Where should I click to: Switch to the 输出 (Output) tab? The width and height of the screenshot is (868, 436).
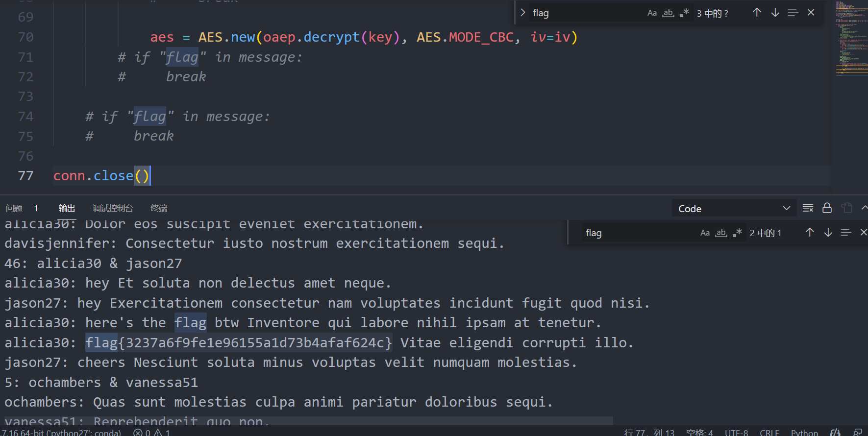coord(67,208)
